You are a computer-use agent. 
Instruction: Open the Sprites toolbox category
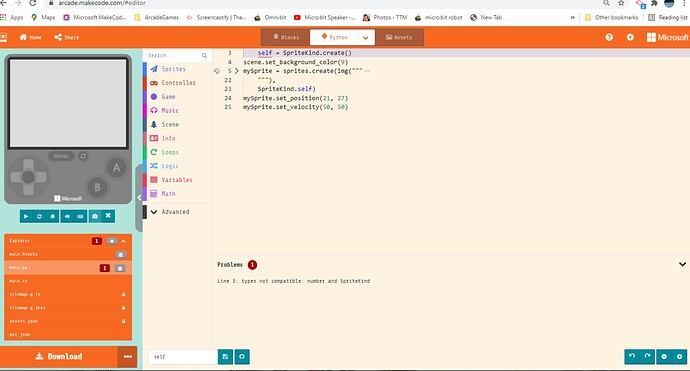point(177,69)
